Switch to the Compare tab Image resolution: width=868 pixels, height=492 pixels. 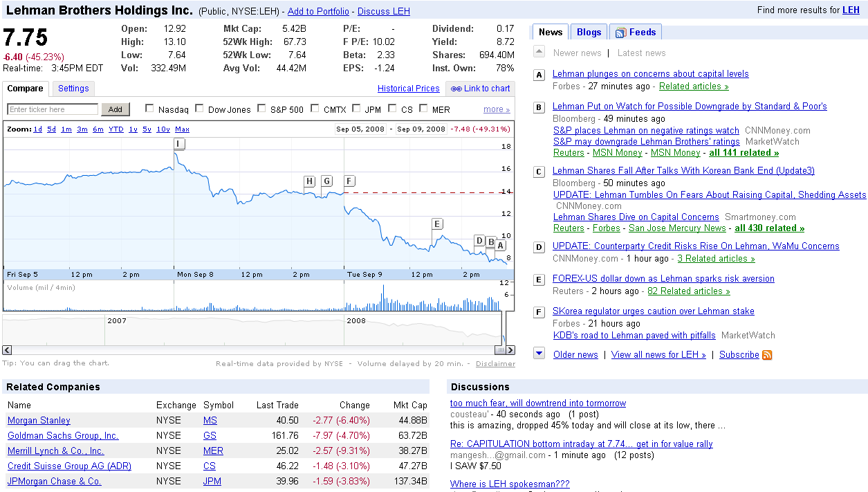26,89
